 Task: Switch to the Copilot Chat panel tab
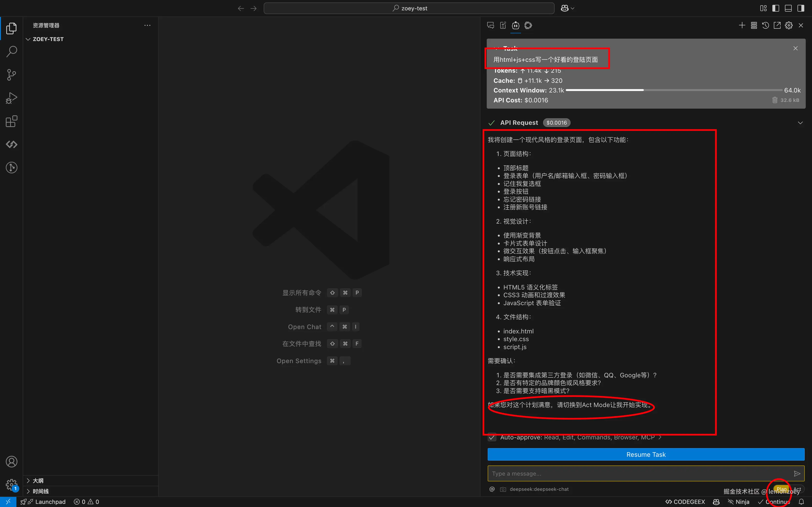491,26
